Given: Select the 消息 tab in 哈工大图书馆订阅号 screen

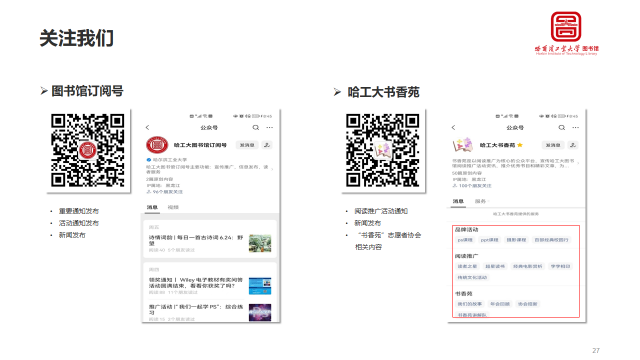Looking at the screenshot, I should (152, 207).
